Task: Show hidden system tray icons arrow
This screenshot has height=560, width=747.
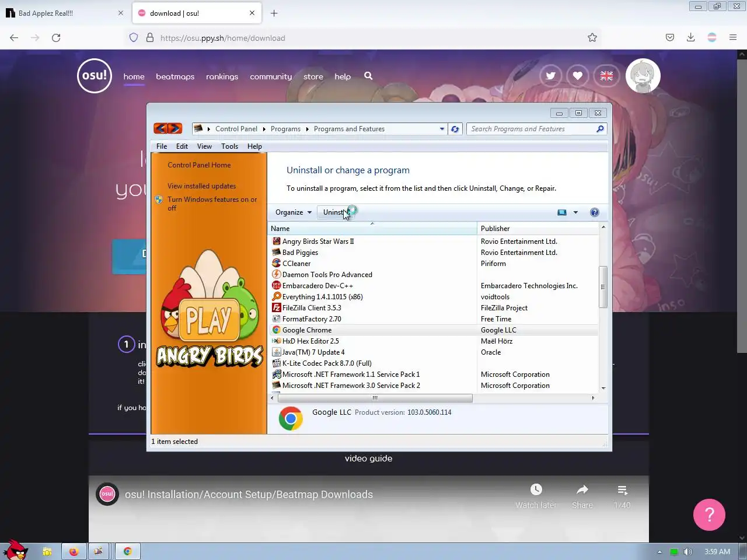Action: click(x=659, y=552)
